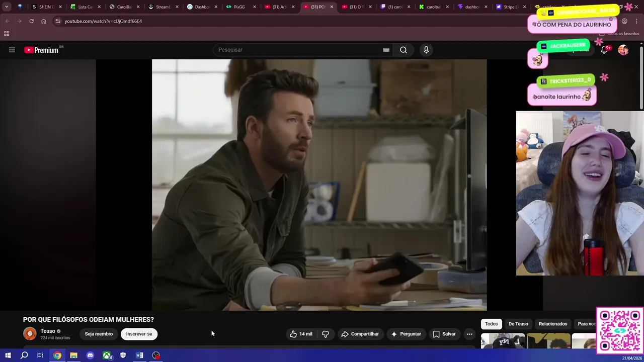Open Teuso channel avatar
Screen dimensions: 644x362
click(x=30, y=334)
